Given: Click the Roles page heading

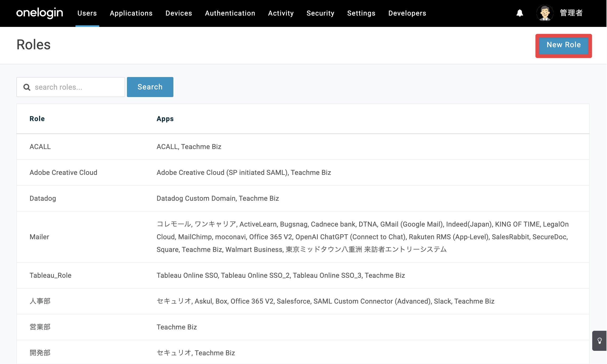Looking at the screenshot, I should coord(34,45).
